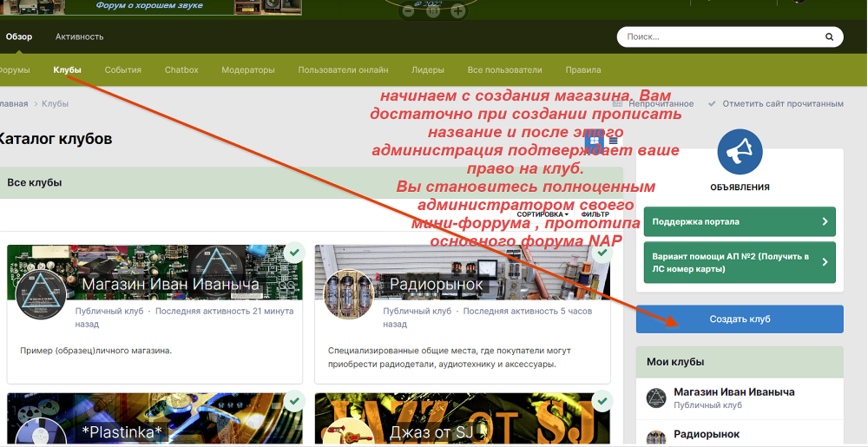Click Отметить сайт прочитанным link
The height and width of the screenshot is (447, 868).
[x=781, y=104]
